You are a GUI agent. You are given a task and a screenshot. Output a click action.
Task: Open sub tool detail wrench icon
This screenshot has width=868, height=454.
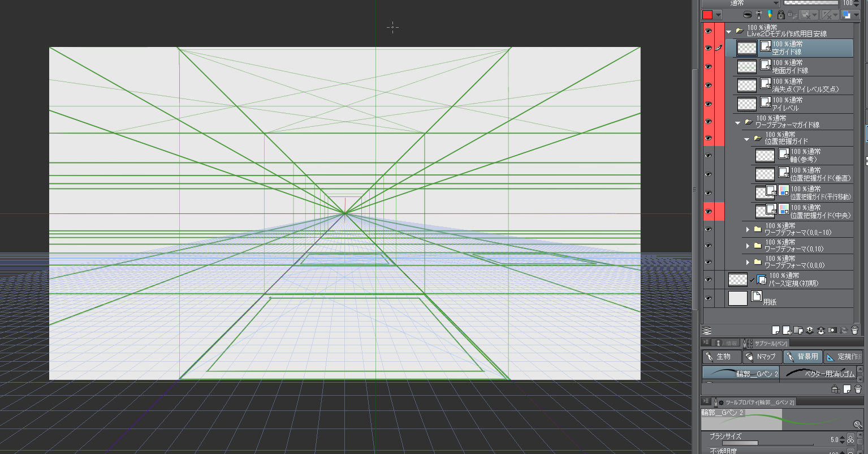pos(857,425)
